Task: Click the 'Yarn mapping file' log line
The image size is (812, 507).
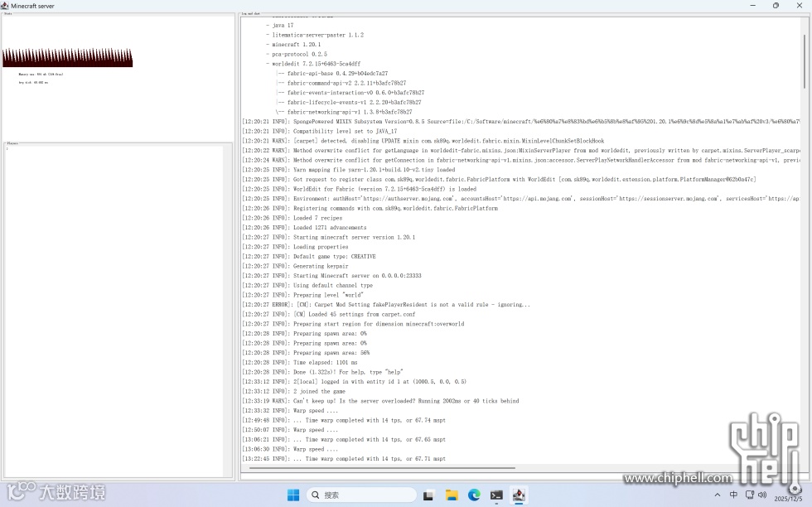Action: coord(349,169)
